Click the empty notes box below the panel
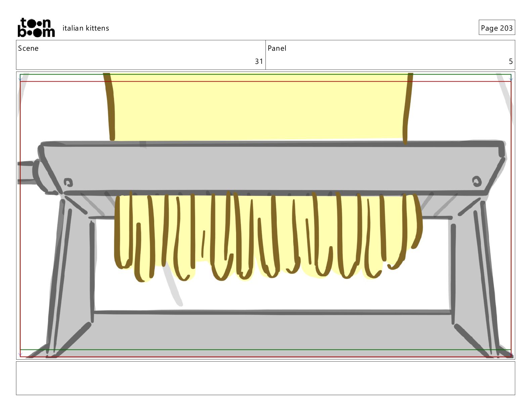 pyautogui.click(x=265, y=378)
